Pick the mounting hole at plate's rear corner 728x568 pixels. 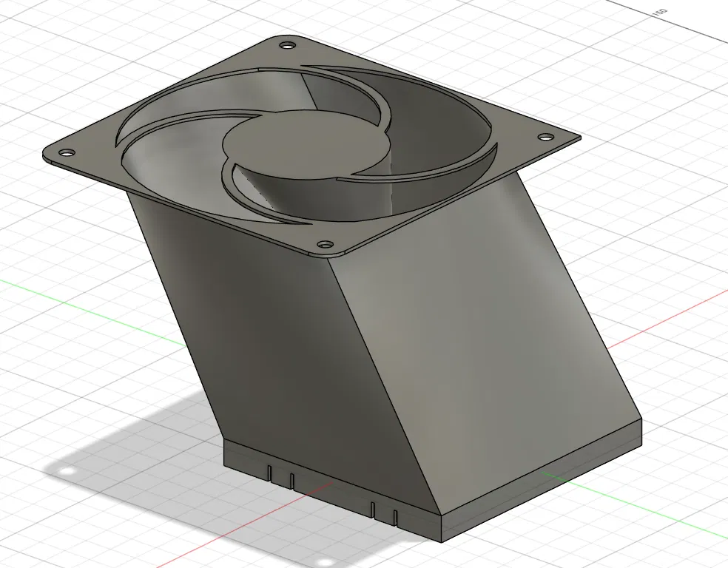tap(288, 45)
